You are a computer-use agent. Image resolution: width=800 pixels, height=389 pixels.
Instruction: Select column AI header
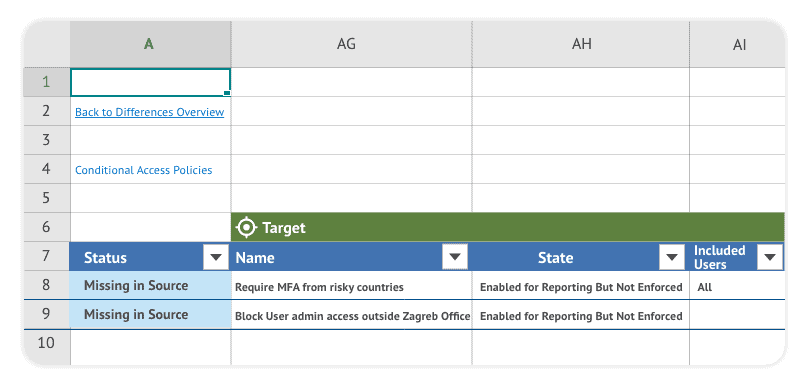(x=737, y=44)
